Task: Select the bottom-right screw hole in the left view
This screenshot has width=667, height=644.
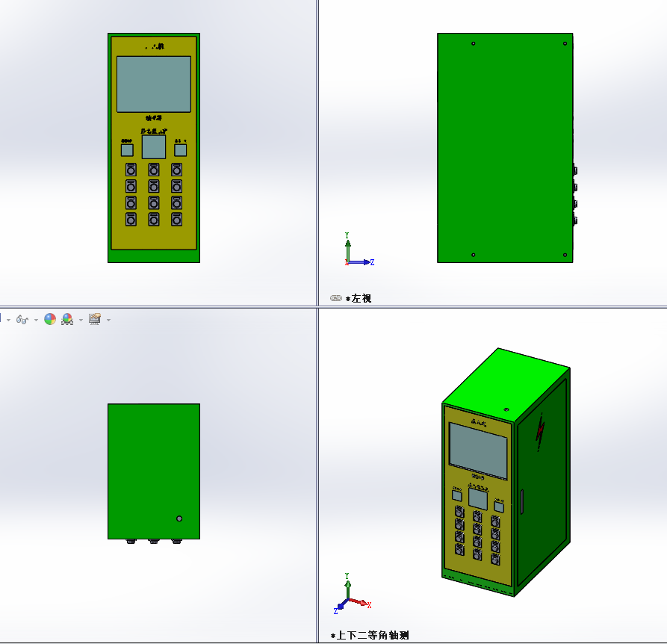Action: coord(565,255)
